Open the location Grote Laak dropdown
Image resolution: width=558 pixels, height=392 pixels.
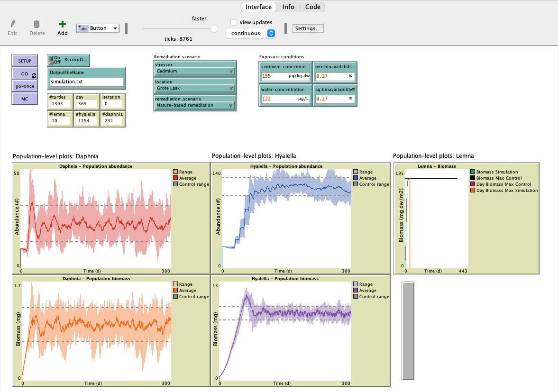(195, 88)
